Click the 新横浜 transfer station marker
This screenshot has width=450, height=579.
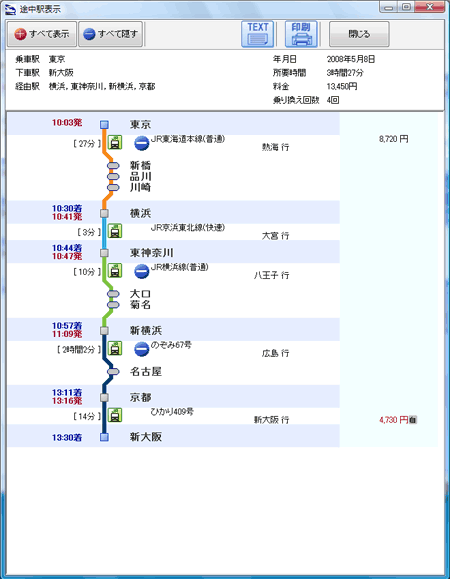tap(104, 330)
